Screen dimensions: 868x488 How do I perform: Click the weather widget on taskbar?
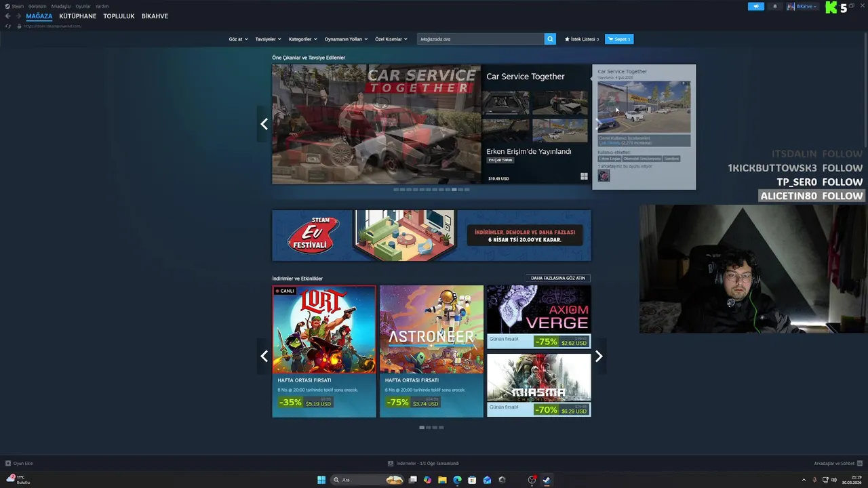(18, 479)
